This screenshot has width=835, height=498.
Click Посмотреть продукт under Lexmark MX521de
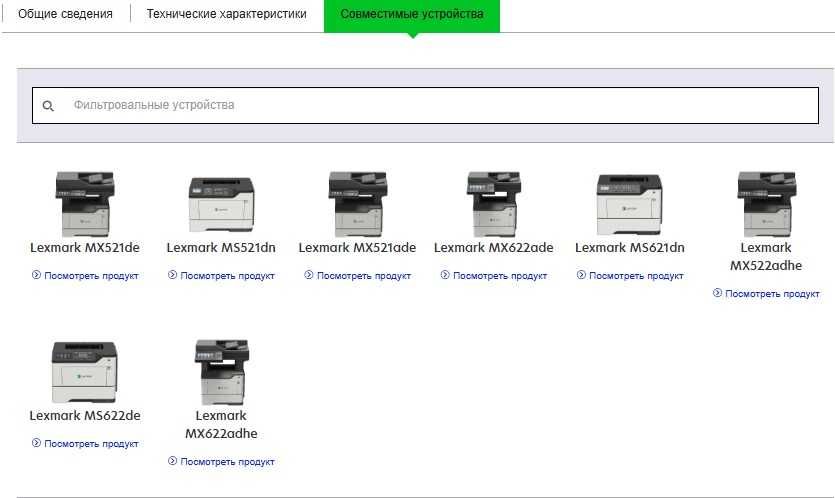click(85, 275)
